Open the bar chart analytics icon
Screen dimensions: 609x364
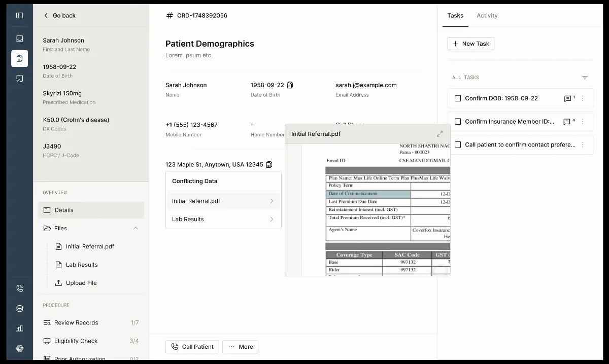[x=19, y=328]
